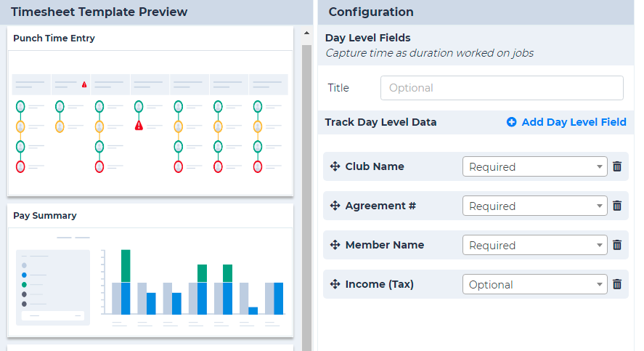
Task: Click the Timesheet Template Preview header
Action: 99,12
